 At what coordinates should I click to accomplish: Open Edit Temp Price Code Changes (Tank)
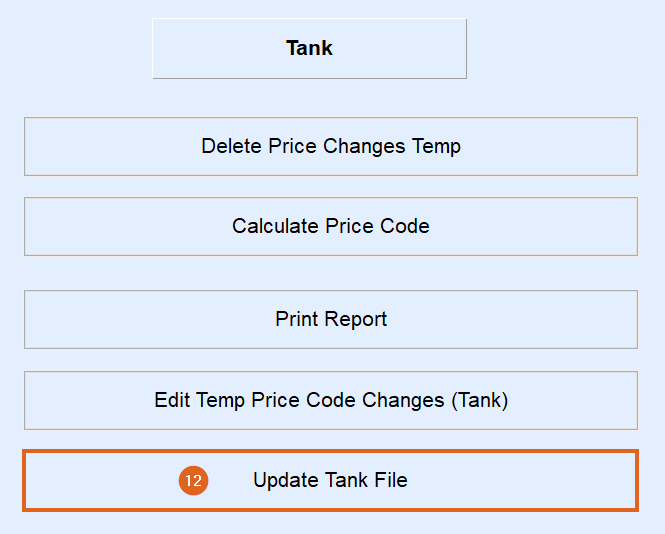point(330,400)
